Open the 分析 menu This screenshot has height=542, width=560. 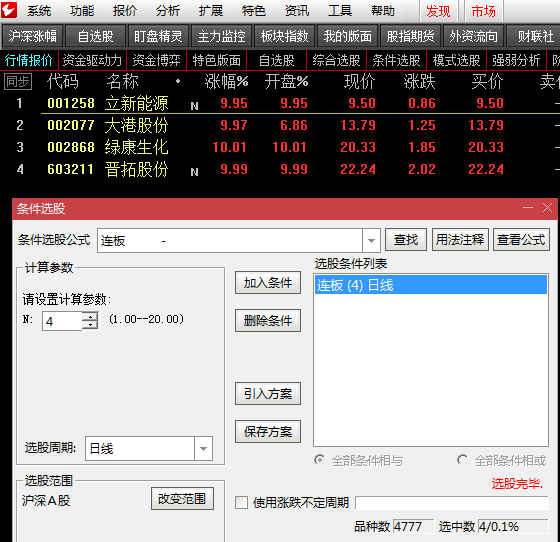click(168, 11)
